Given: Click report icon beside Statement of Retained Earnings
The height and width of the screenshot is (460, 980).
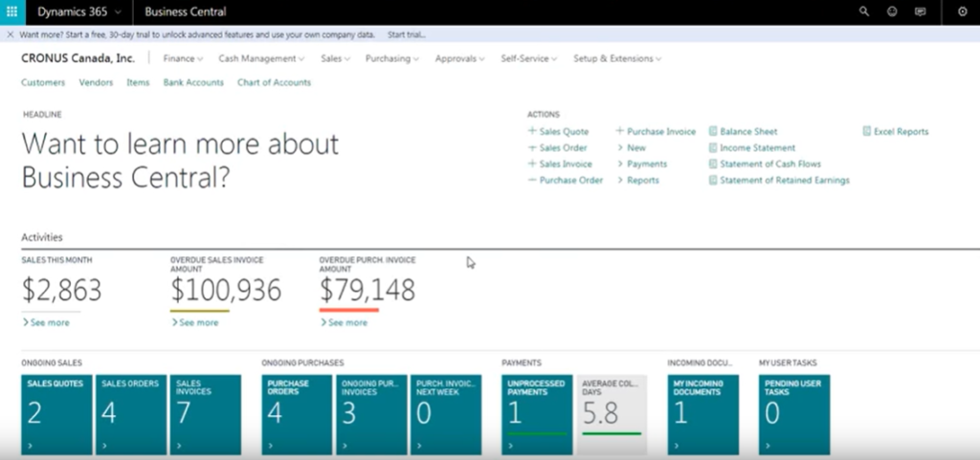Looking at the screenshot, I should (712, 181).
